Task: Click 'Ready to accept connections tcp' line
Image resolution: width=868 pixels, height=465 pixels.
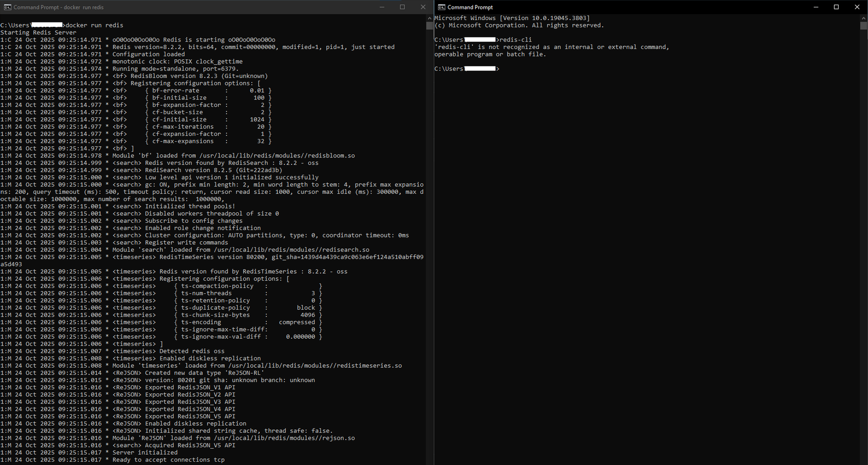Action: click(113, 460)
